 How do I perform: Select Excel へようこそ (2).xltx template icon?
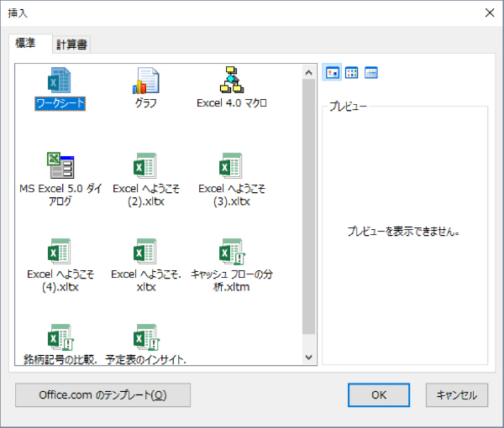point(145,165)
